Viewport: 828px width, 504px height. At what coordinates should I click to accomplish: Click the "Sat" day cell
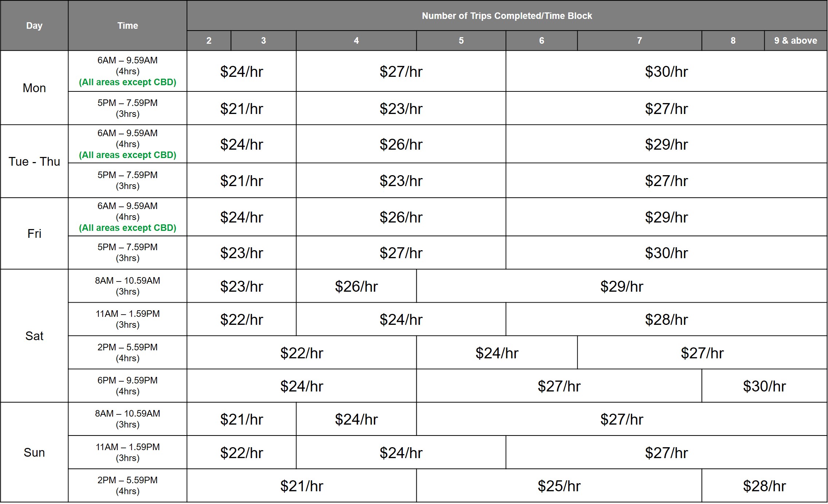point(34,336)
